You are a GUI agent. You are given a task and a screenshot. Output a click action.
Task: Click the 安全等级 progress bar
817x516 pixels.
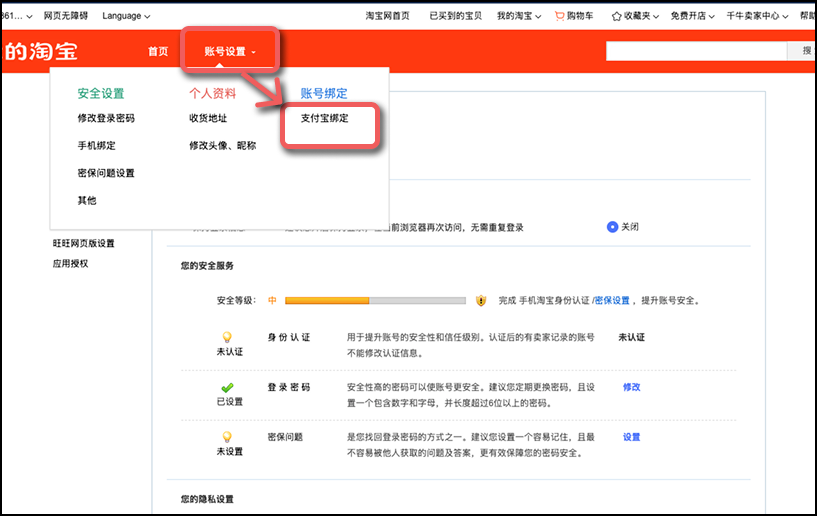[375, 300]
